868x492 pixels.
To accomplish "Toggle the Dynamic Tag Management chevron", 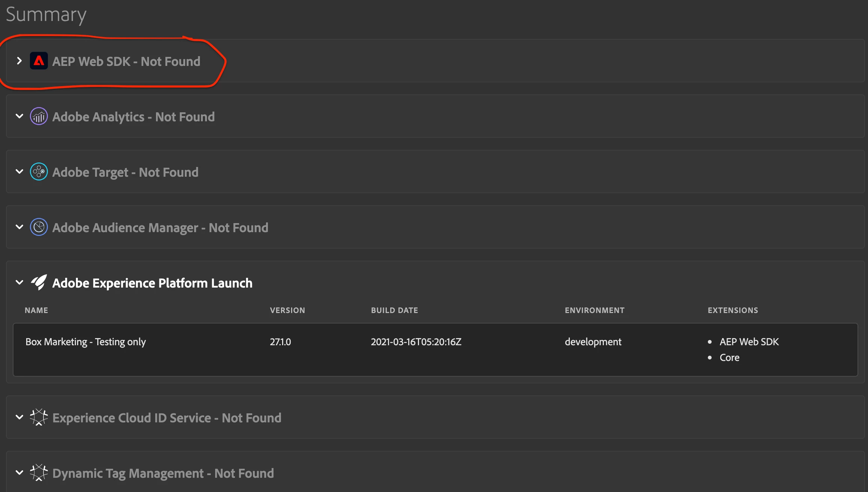I will click(x=19, y=473).
